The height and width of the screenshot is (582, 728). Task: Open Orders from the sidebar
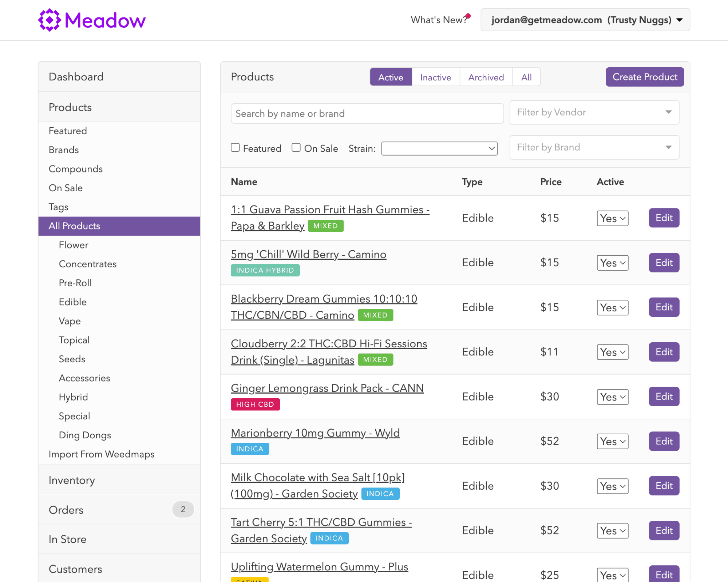(66, 510)
